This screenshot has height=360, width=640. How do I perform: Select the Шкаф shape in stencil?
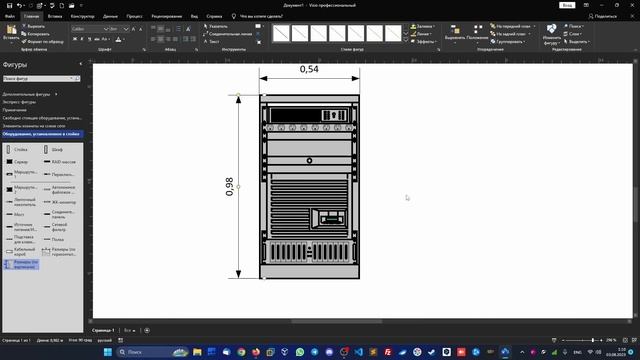53,150
